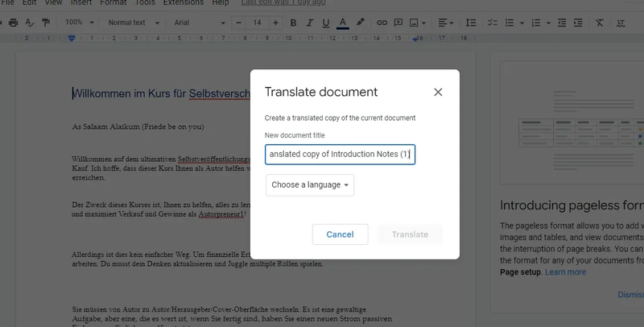Viewport: 644px width, 327px height.
Task: Open the Edit menu
Action: [30, 2]
